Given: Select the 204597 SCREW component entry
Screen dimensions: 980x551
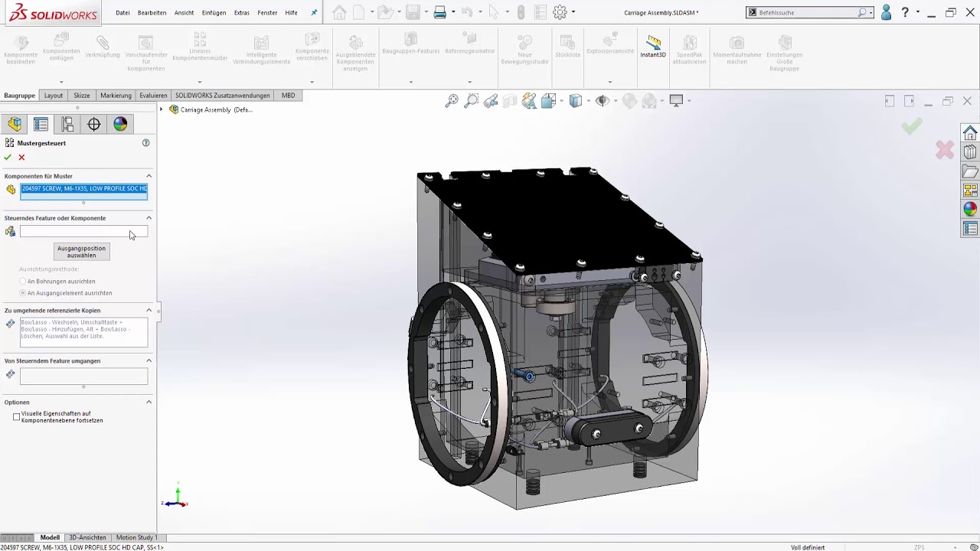Looking at the screenshot, I should [84, 188].
